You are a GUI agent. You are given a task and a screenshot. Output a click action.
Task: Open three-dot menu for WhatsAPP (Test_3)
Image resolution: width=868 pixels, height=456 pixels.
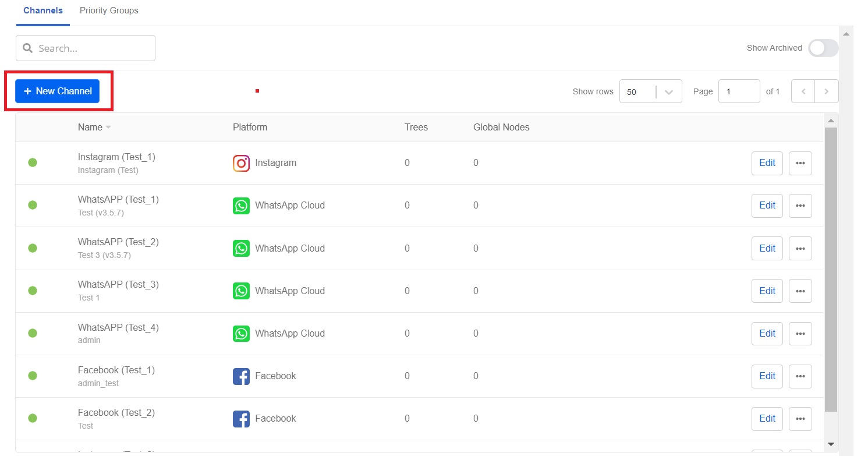pyautogui.click(x=800, y=291)
